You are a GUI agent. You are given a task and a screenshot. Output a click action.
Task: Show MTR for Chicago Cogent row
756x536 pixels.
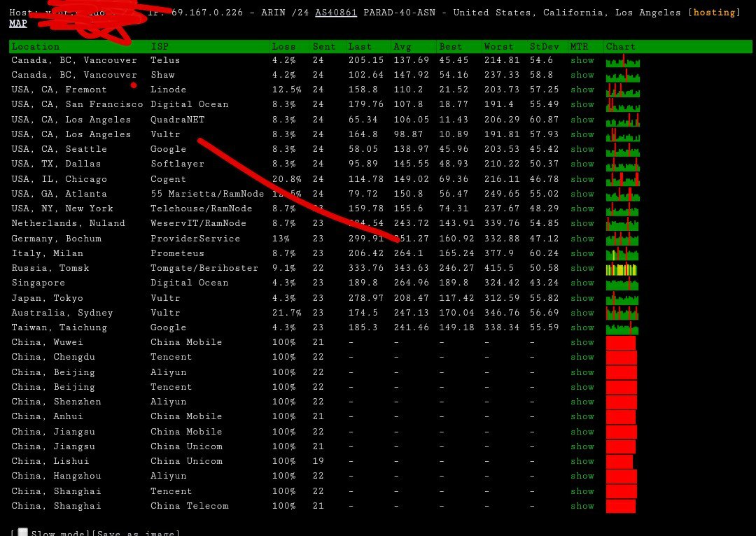(582, 179)
